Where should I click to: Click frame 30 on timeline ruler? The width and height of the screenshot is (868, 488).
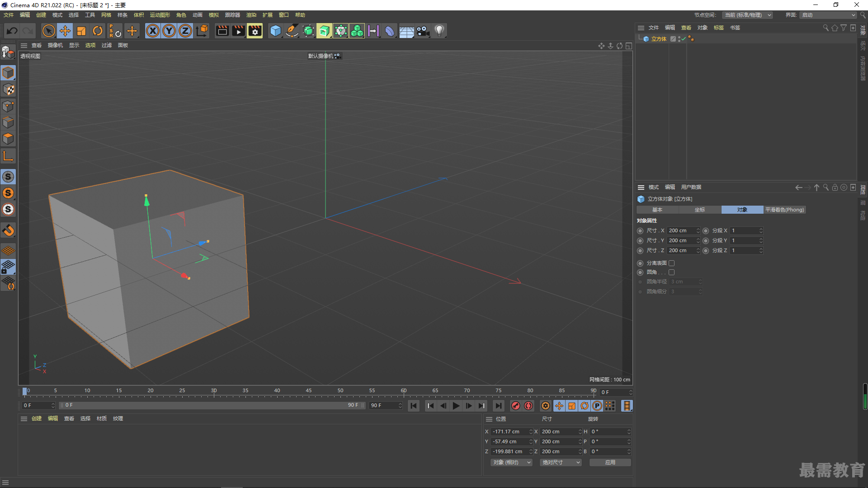point(214,392)
